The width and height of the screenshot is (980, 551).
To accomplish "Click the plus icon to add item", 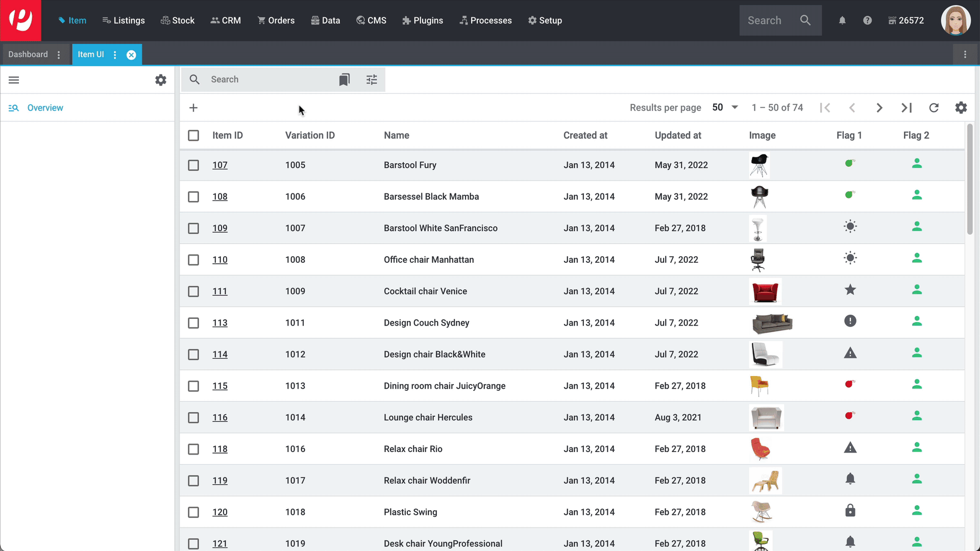I will [x=193, y=108].
